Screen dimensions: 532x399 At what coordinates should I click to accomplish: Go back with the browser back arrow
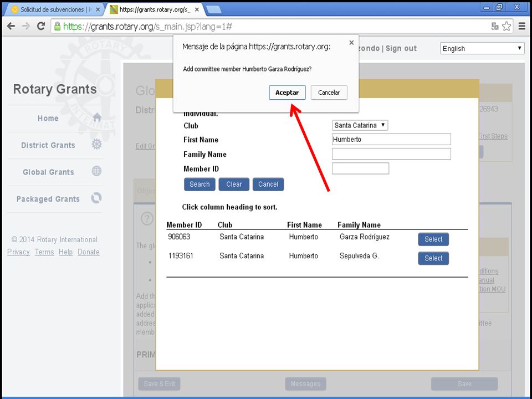(x=11, y=26)
